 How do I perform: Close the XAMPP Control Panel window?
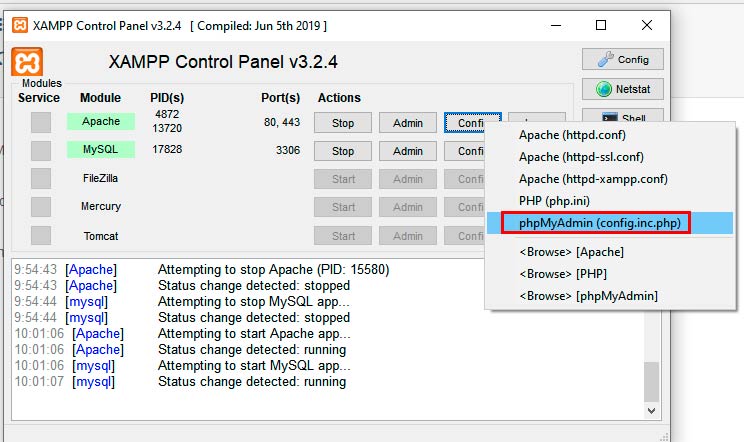(646, 25)
